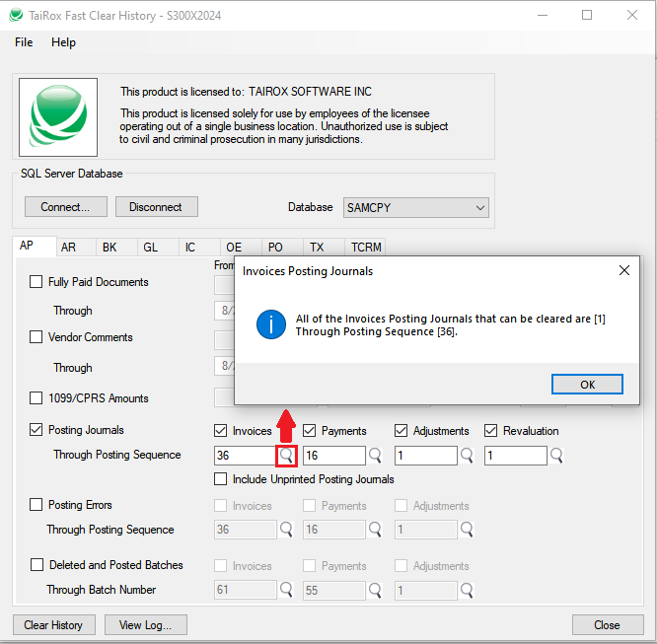Toggle the Revaluation checkbox
The width and height of the screenshot is (657, 644).
(x=490, y=431)
